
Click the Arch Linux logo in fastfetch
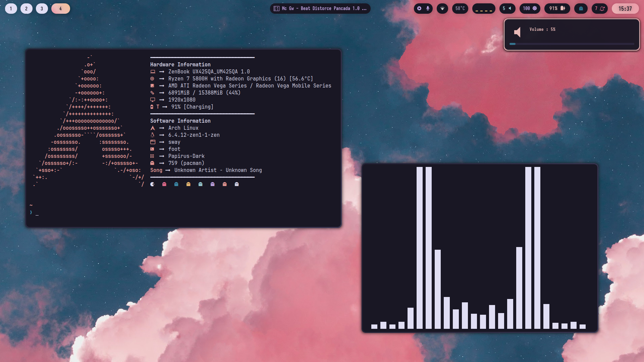[152, 128]
